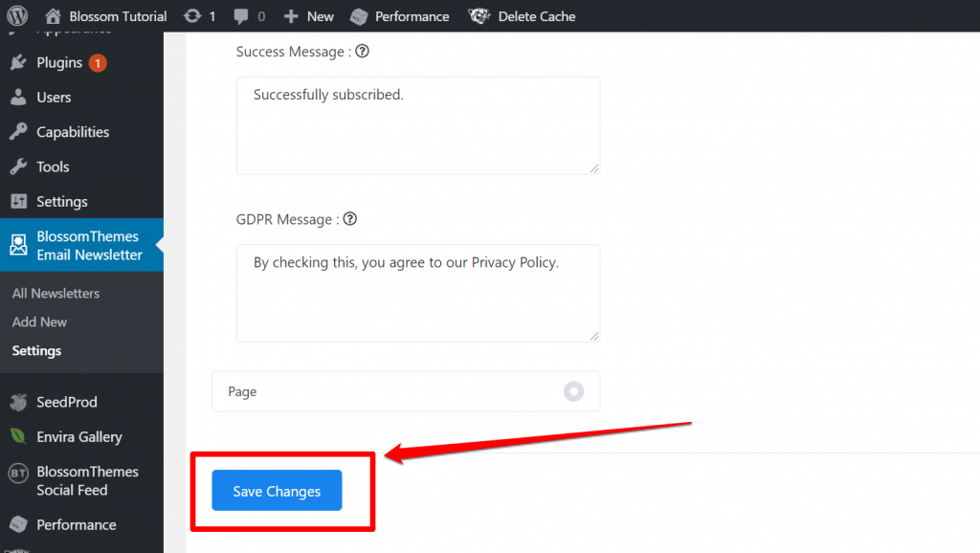
Task: Open the All Newsletters link
Action: click(x=56, y=294)
